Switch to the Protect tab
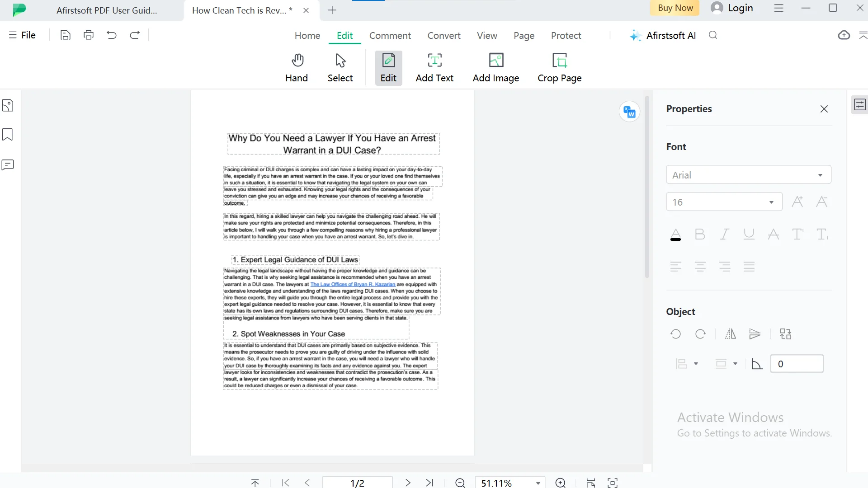The image size is (868, 488). [566, 35]
